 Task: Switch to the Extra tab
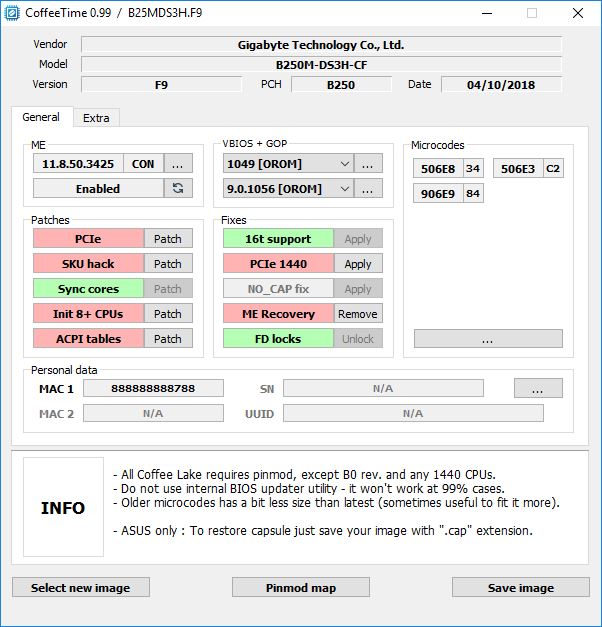coord(96,118)
